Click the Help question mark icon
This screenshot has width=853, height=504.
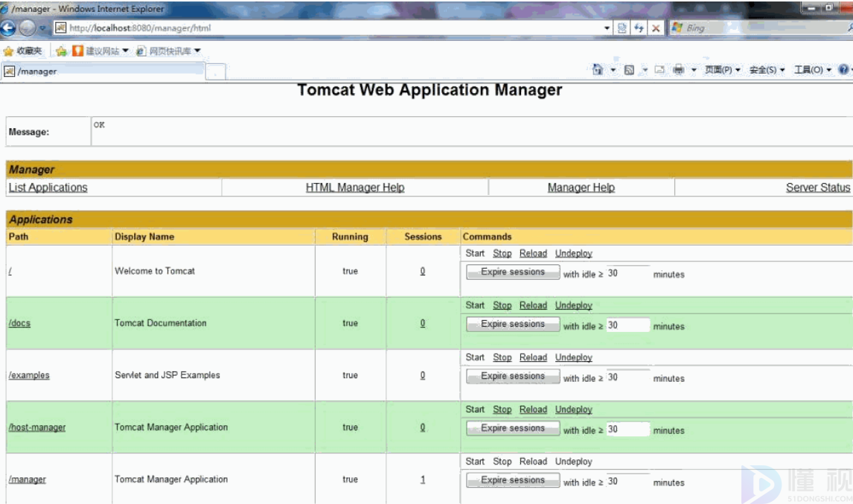coord(843,70)
